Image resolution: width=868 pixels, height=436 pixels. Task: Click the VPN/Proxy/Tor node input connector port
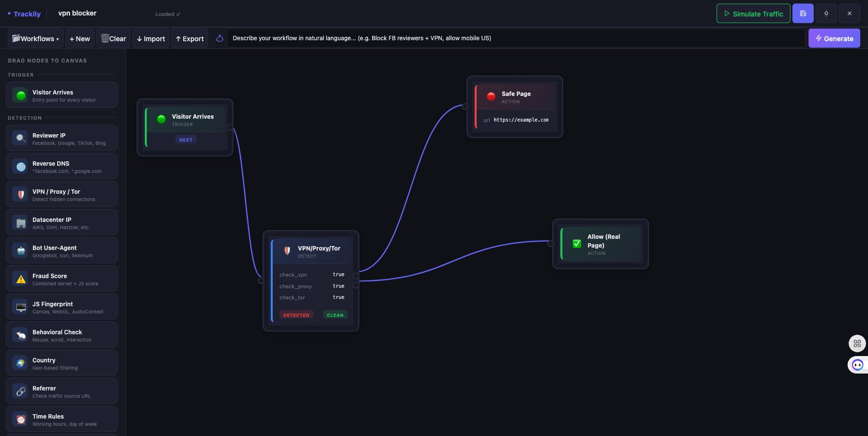coord(261,280)
